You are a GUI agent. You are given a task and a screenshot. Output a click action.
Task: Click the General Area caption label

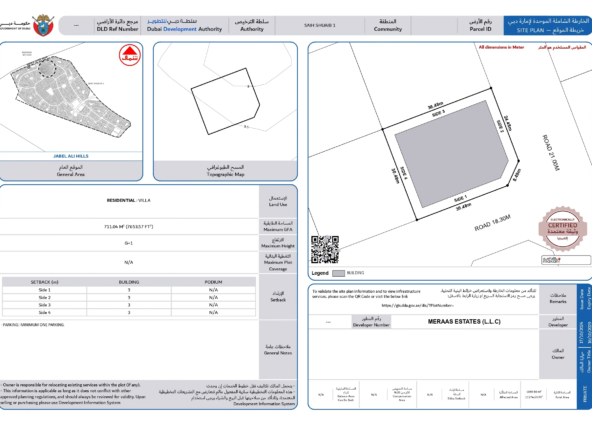(71, 171)
